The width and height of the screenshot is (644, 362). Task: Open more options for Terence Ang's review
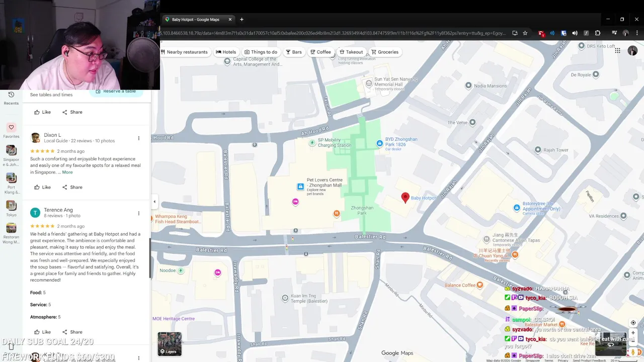139,213
